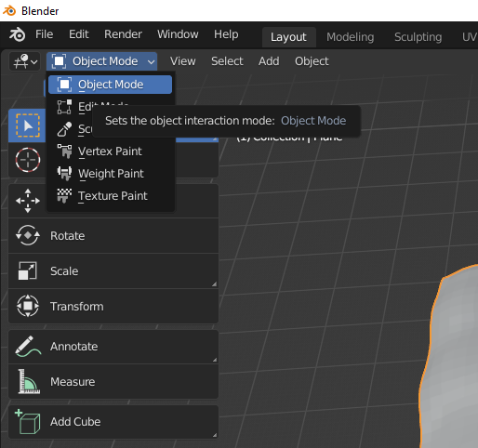Open the viewport Select menu
Viewport: 478px width, 448px height.
tap(227, 61)
